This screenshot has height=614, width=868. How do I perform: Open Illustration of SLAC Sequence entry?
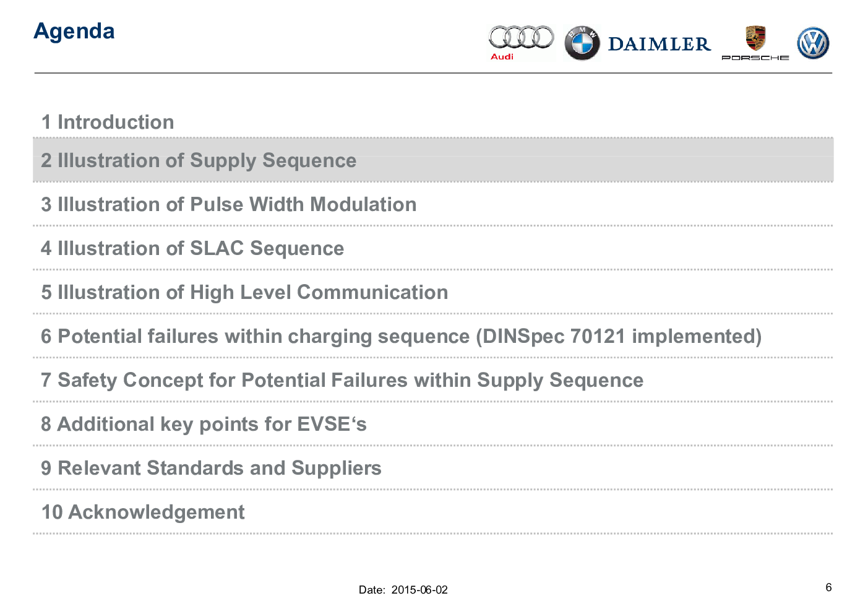click(x=192, y=248)
